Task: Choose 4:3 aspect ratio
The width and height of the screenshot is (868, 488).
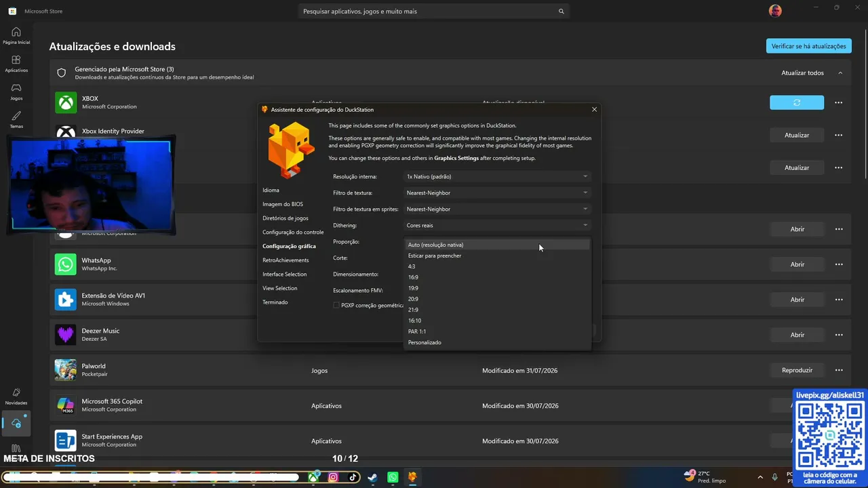Action: [x=497, y=266]
